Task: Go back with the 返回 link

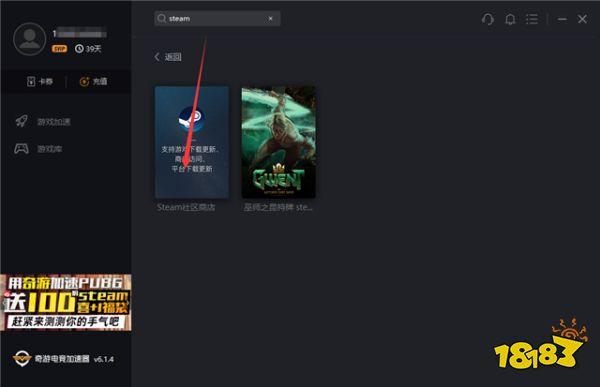Action: coord(173,57)
